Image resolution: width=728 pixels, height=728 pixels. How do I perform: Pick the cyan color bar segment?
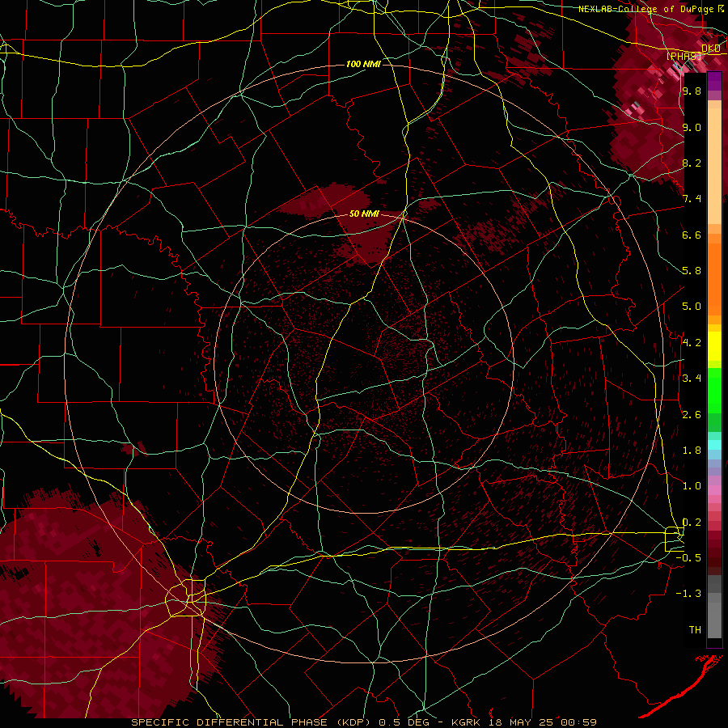[714, 445]
